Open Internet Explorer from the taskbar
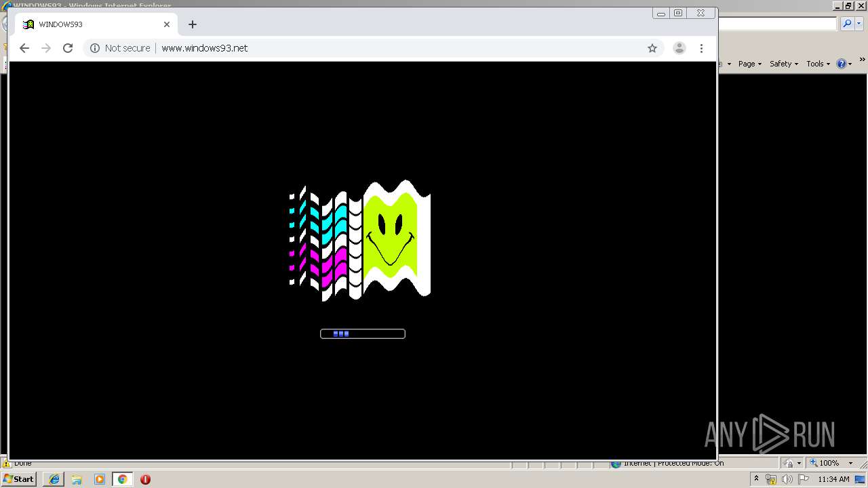Viewport: 868px width, 488px height. pyautogui.click(x=54, y=479)
